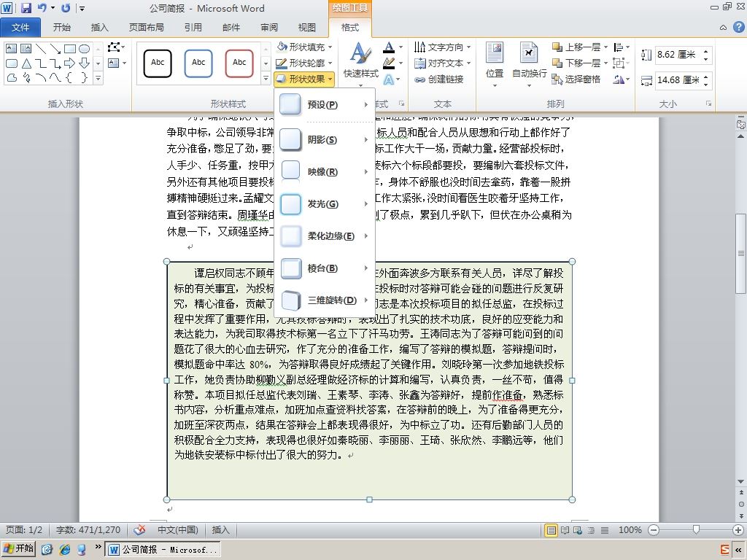
Task: Open 三维旋转(D) 3-D rotation submenu
Action: coord(325,300)
